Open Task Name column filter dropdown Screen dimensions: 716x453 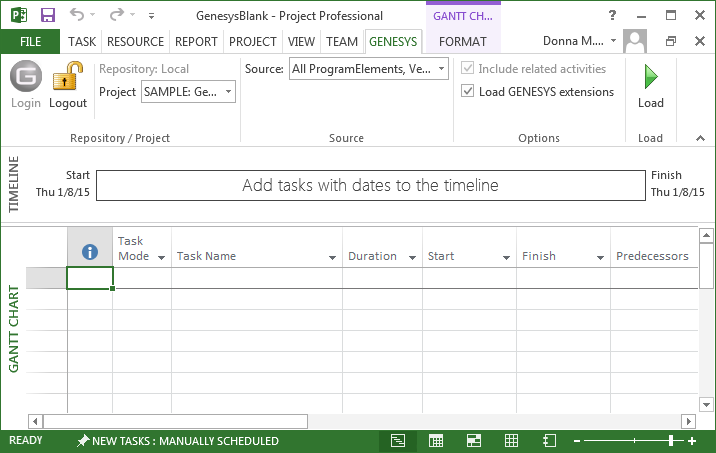[332, 258]
